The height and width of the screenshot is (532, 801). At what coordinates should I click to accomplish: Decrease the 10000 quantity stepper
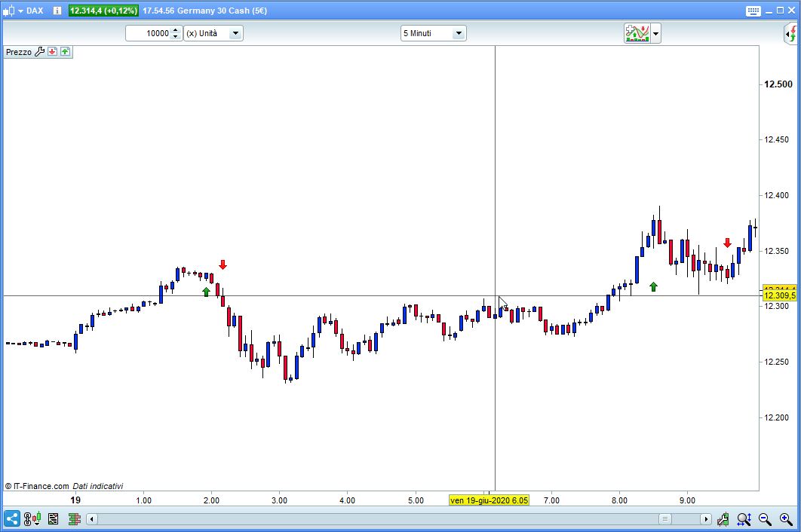point(176,37)
